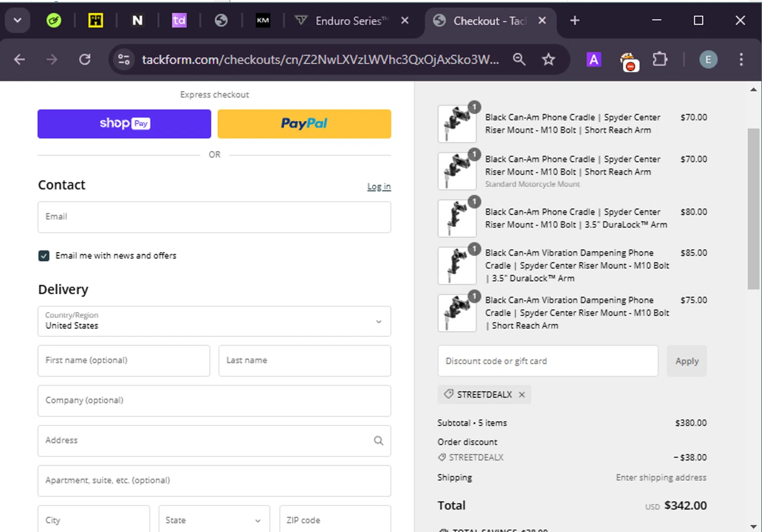
Task: Select the −$38.00 discount value
Action: pos(690,457)
